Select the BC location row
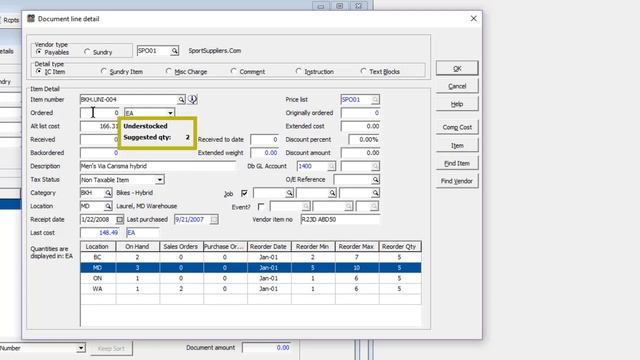Image resolution: width=640 pixels, height=360 pixels. tap(251, 257)
